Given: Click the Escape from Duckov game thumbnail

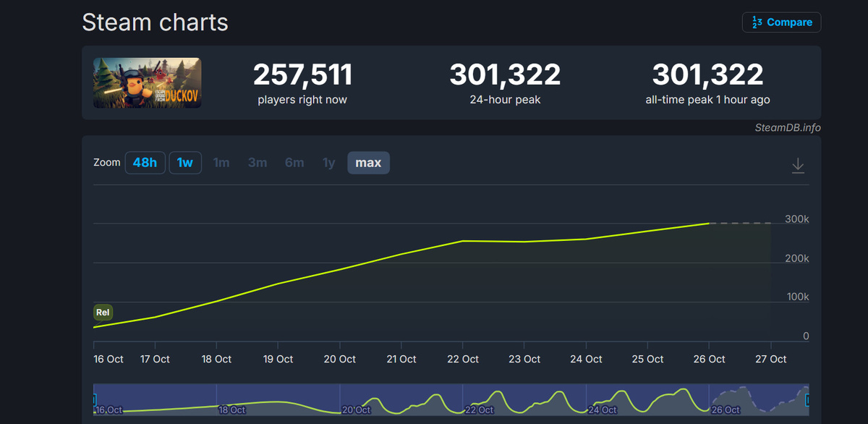Looking at the screenshot, I should 148,83.
